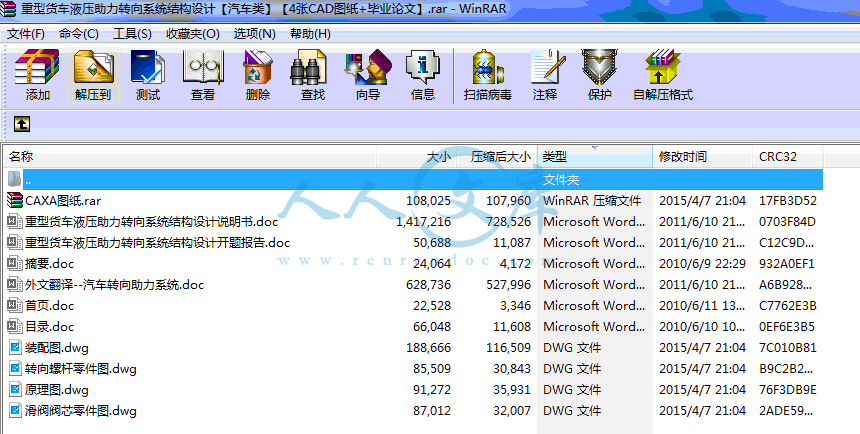Click the 滑阀阀芯零件图.dwg file icon
The image size is (860, 434).
click(x=15, y=410)
